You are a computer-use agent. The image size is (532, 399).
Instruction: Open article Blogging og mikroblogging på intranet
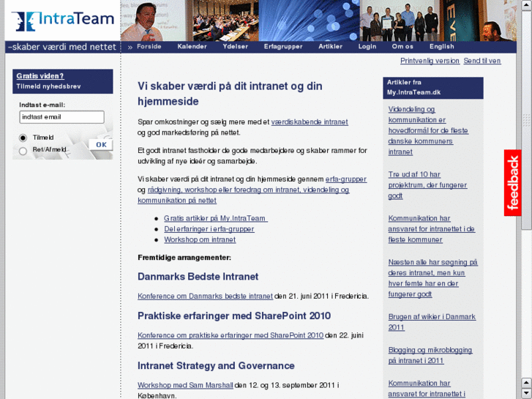point(430,355)
